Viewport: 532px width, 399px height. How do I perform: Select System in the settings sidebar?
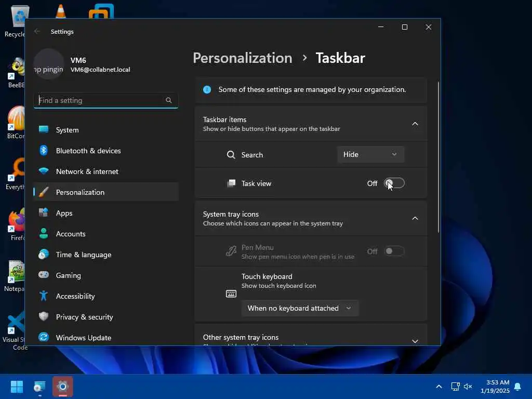coord(106,129)
